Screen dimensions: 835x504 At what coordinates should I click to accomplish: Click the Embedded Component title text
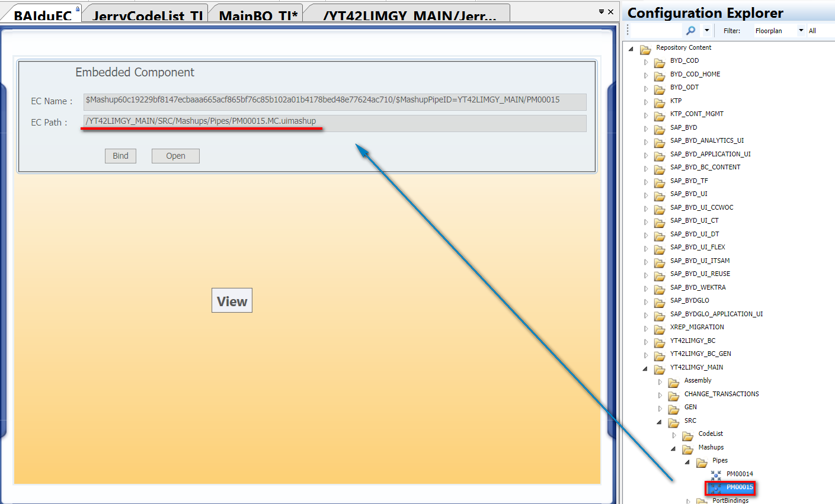click(135, 72)
